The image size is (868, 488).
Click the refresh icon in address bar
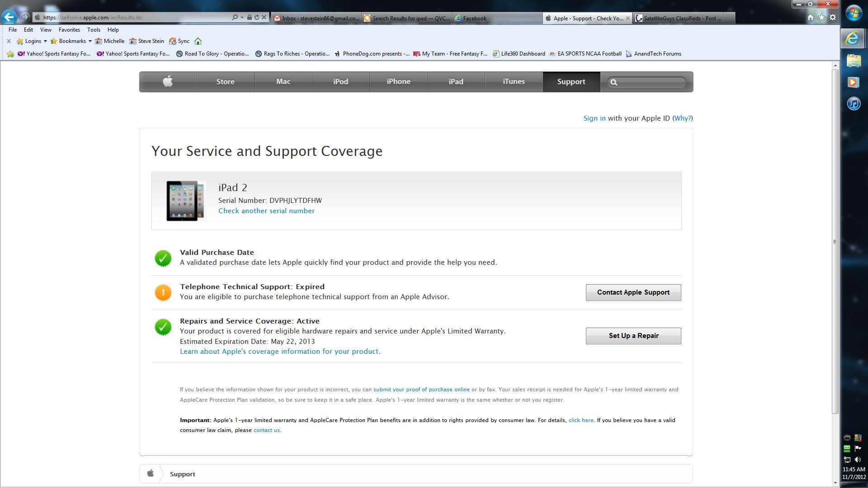pyautogui.click(x=257, y=18)
